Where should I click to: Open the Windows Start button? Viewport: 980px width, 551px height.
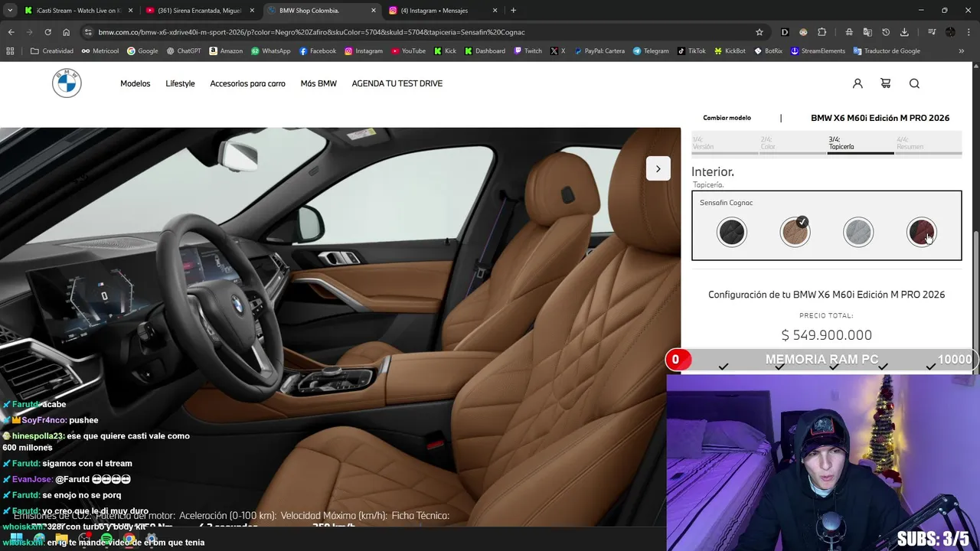pyautogui.click(x=16, y=539)
